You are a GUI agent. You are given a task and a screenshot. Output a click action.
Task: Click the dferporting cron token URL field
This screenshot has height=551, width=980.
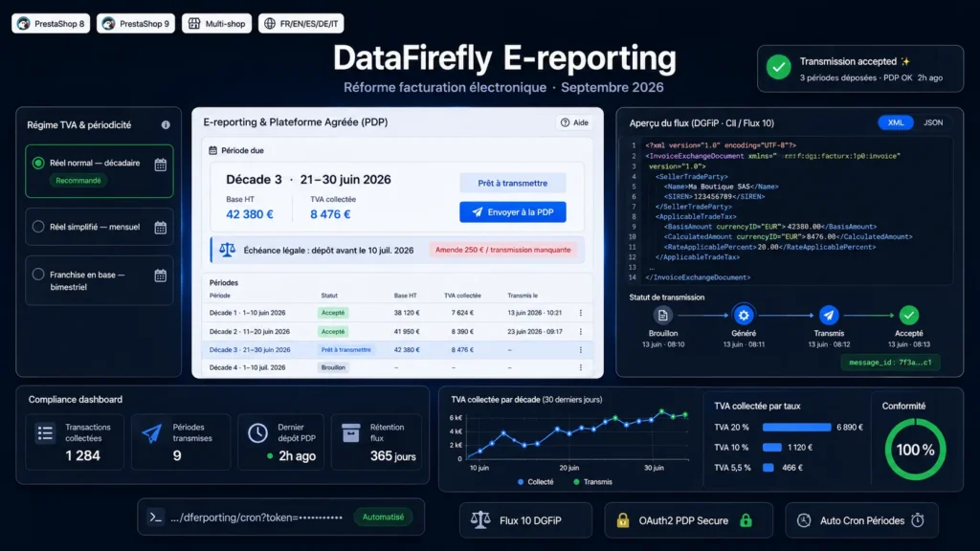pyautogui.click(x=256, y=518)
